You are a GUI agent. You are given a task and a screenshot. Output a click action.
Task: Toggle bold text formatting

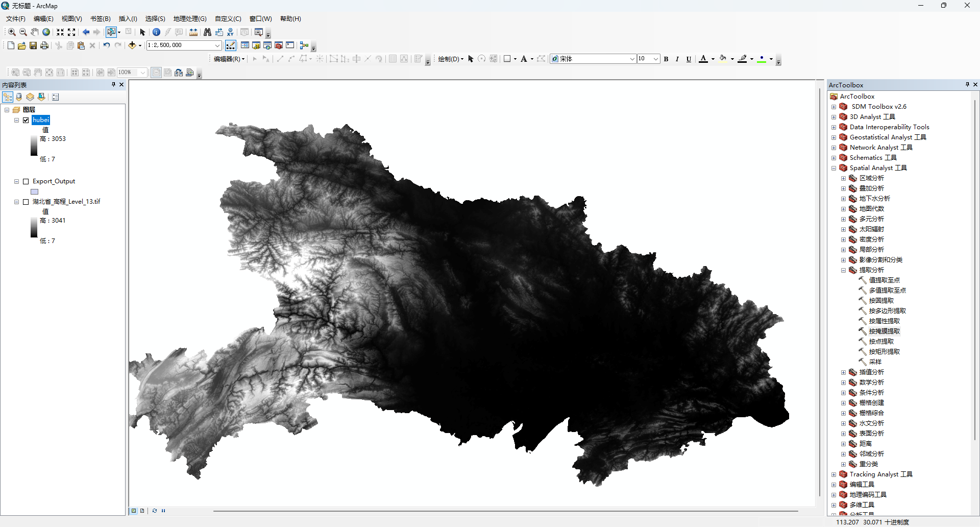[x=666, y=59]
